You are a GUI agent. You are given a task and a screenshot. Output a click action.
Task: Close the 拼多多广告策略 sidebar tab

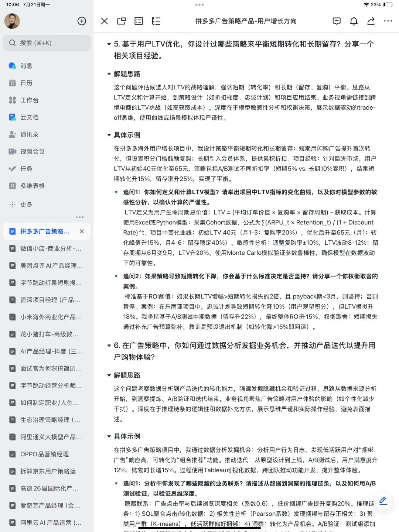82,231
